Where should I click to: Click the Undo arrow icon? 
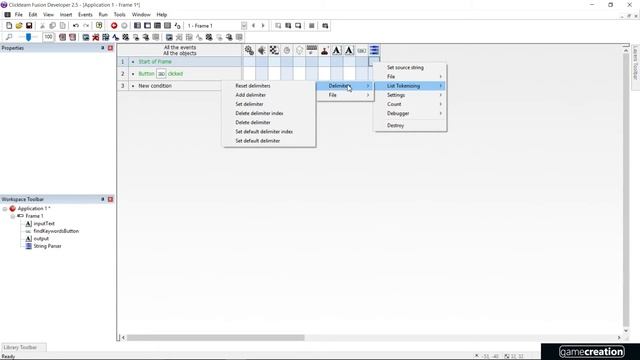click(76, 25)
